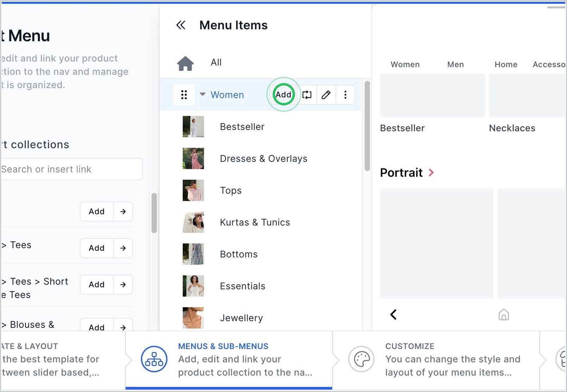This screenshot has width=567, height=392.
Task: Select the Jewellery thumbnail image
Action: [193, 318]
